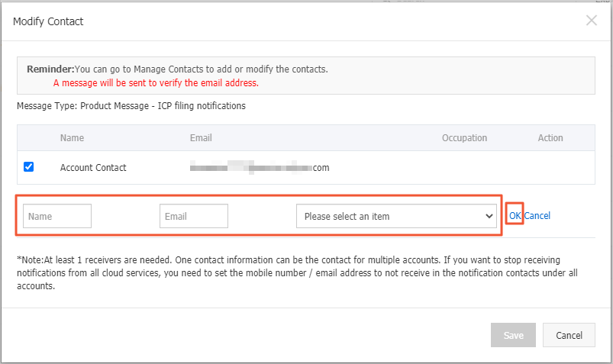Click the Cancel button next to Save

click(569, 335)
